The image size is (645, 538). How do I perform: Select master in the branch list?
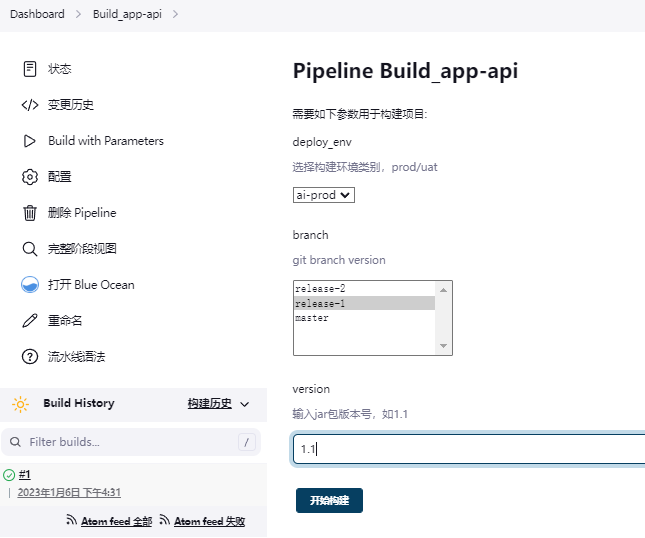tap(364, 318)
